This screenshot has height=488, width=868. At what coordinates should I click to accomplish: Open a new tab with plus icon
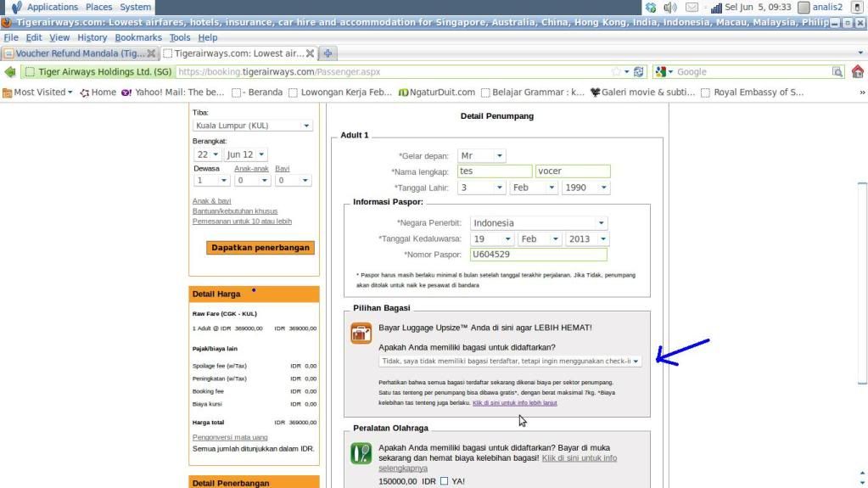click(328, 53)
